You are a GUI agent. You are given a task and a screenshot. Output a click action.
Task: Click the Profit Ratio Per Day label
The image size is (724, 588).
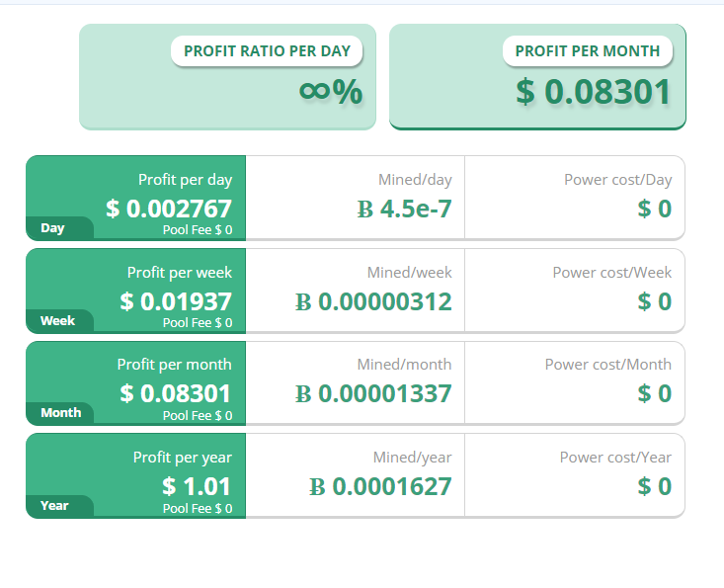click(x=267, y=50)
